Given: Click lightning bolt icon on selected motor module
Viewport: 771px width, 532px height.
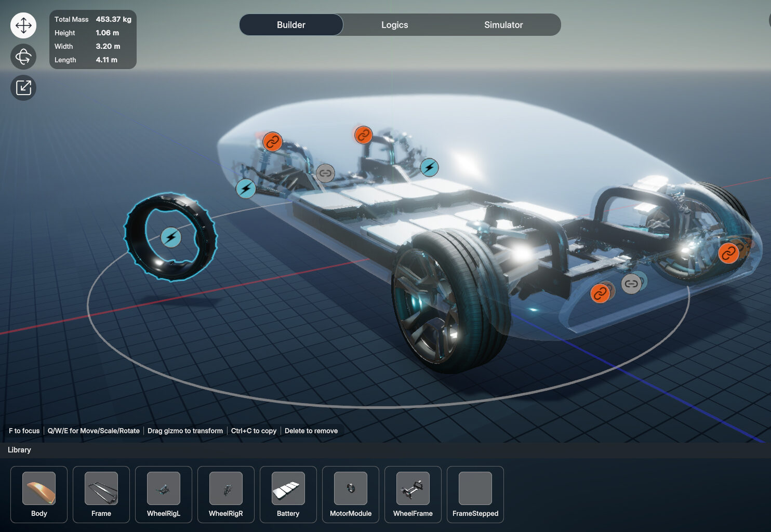Looking at the screenshot, I should (171, 237).
